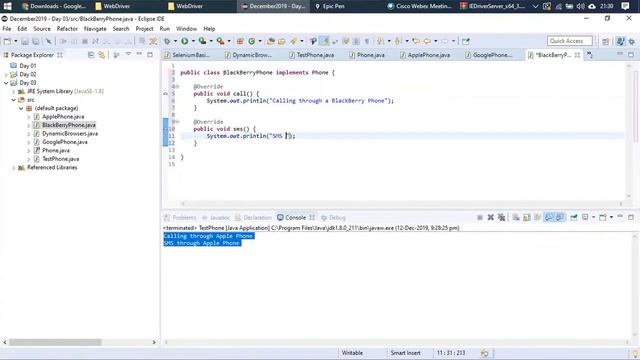The height and width of the screenshot is (360, 640).
Task: Show the hidden editor tabs list
Action: coord(590,55)
